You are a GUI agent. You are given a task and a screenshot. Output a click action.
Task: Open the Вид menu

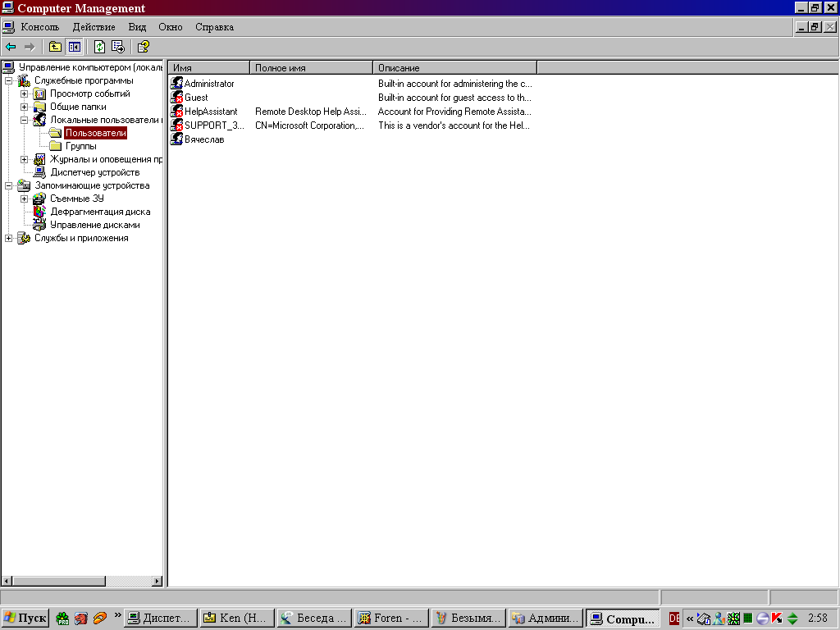(137, 27)
